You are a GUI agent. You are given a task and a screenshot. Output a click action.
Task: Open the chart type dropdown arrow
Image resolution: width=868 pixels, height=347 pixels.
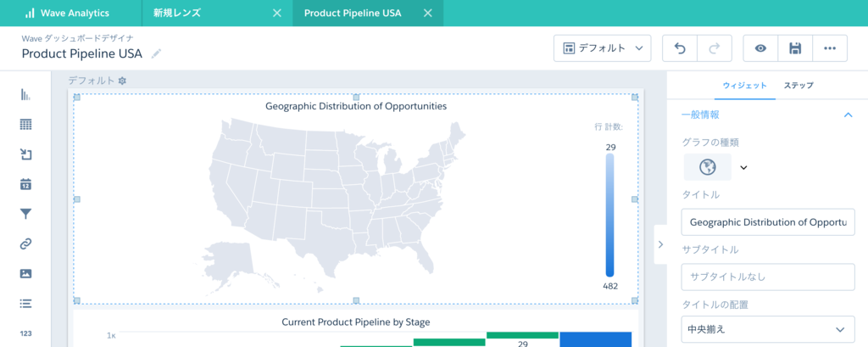click(x=743, y=167)
